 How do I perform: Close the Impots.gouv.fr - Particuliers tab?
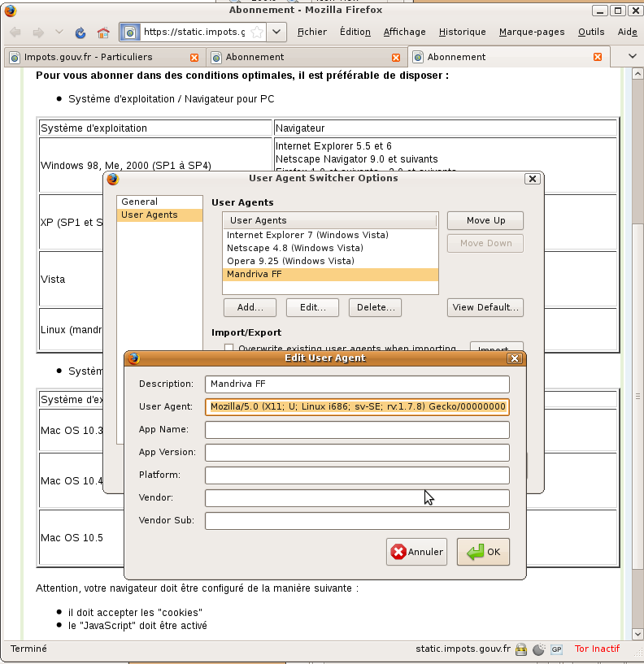[x=194, y=58]
